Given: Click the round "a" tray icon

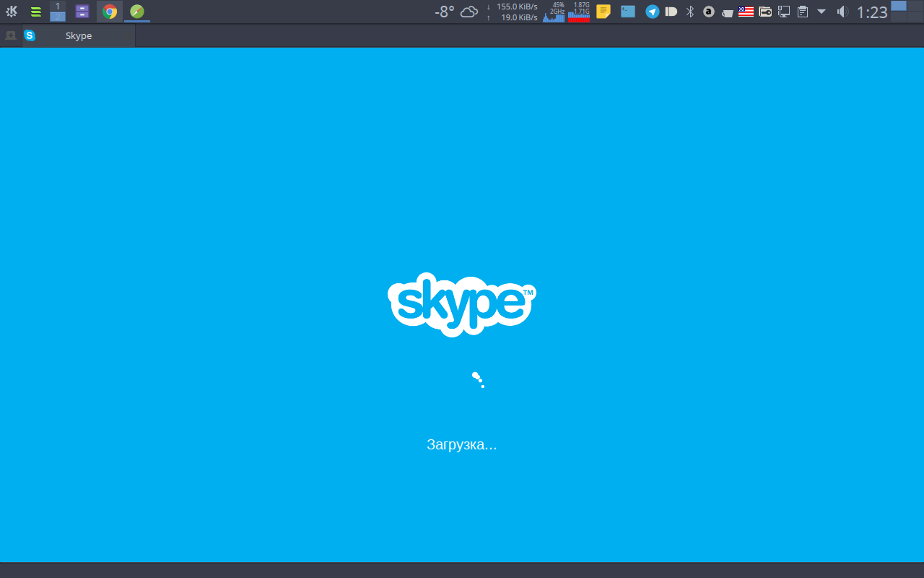Looking at the screenshot, I should (x=709, y=12).
